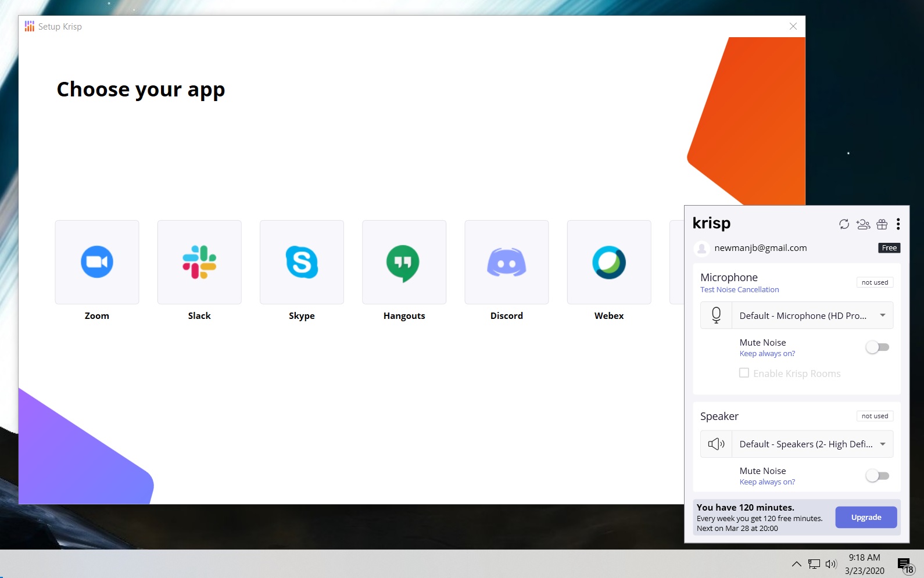Viewport: 924px width, 578px height.
Task: Click the Upgrade button
Action: [866, 518]
